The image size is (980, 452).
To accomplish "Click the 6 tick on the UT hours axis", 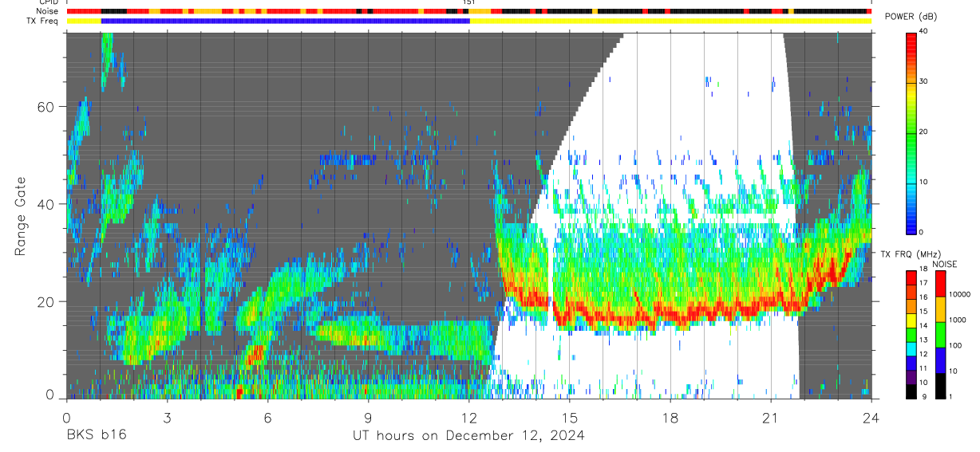I will click(267, 417).
